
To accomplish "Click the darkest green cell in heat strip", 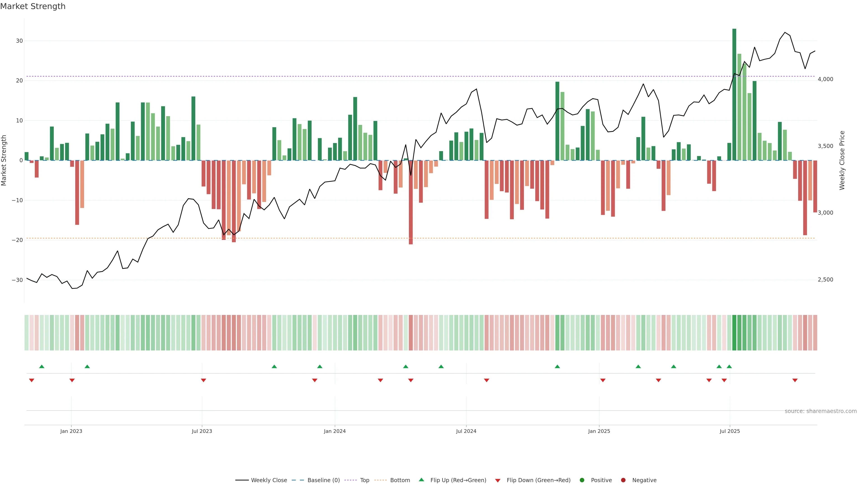I will pos(734,332).
